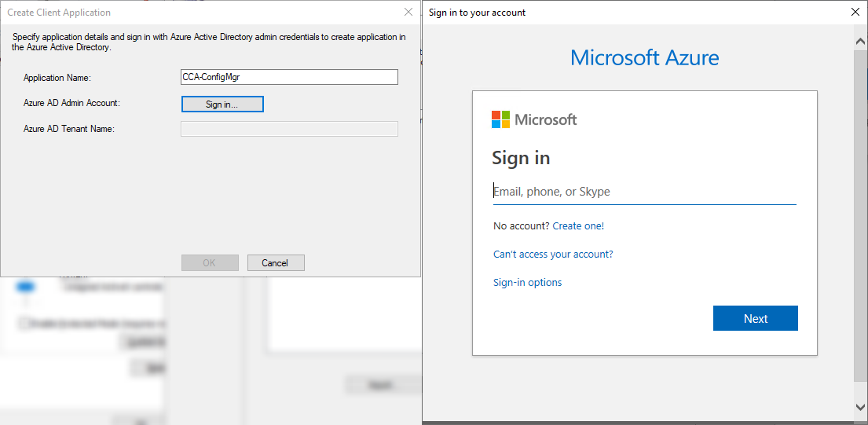Click the Application Name text field
868x425 pixels.
click(x=290, y=78)
